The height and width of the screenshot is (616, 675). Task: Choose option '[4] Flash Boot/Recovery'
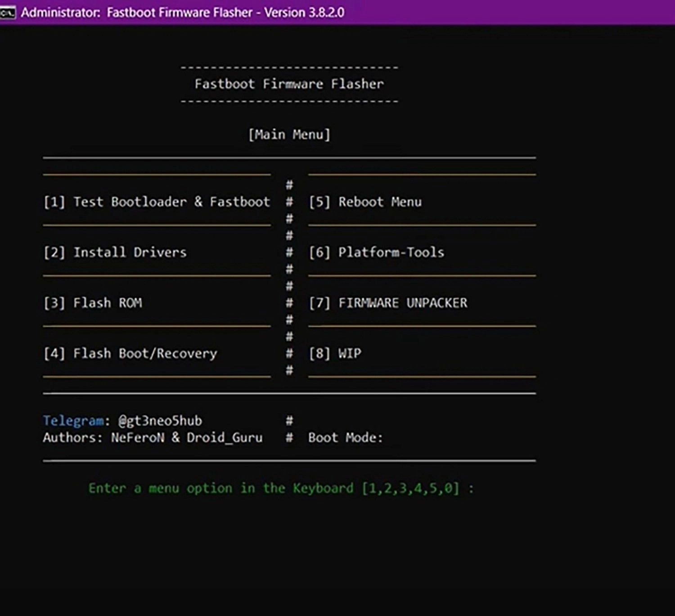(x=130, y=353)
